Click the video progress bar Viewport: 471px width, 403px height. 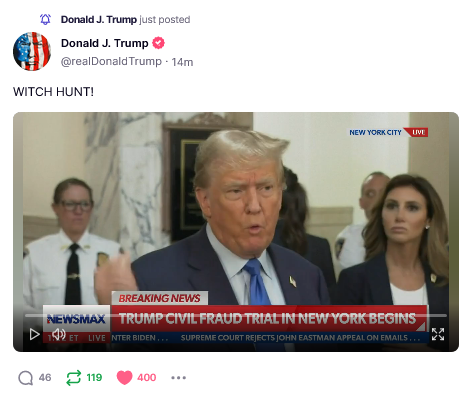pyautogui.click(x=236, y=315)
